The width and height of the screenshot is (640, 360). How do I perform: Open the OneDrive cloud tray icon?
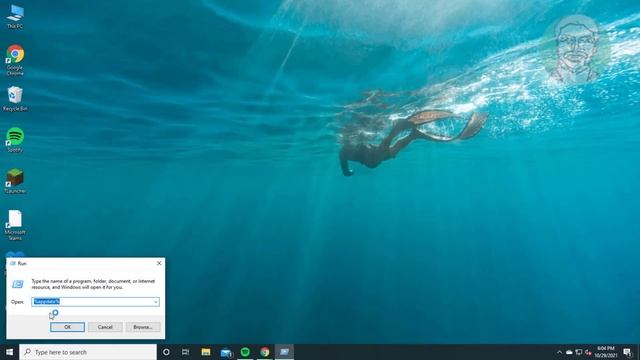pos(569,352)
